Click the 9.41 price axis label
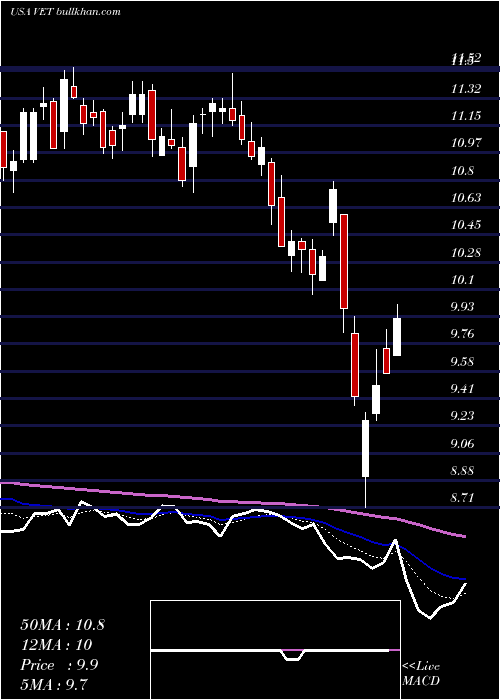 click(464, 389)
